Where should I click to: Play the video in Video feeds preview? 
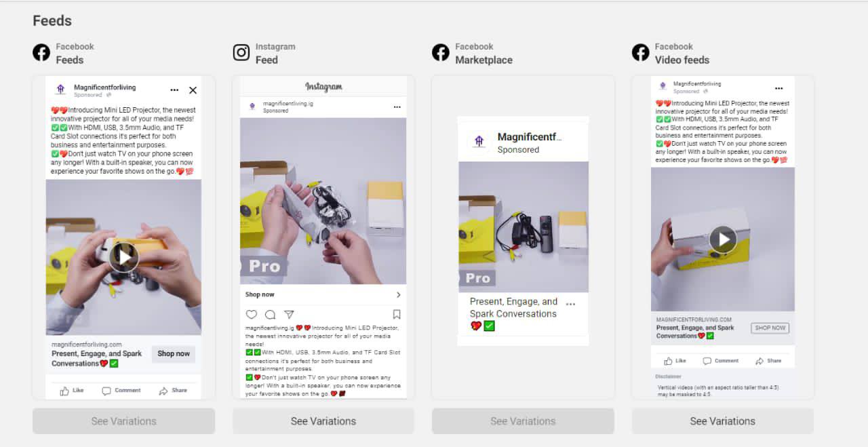723,239
